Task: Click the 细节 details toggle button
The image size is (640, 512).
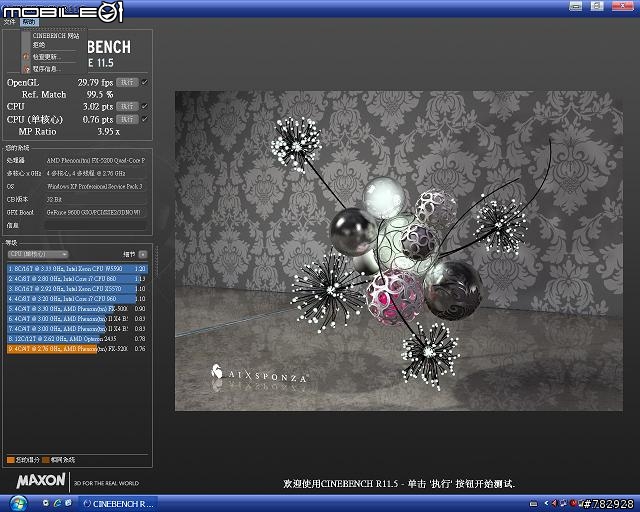Action: tap(142, 254)
